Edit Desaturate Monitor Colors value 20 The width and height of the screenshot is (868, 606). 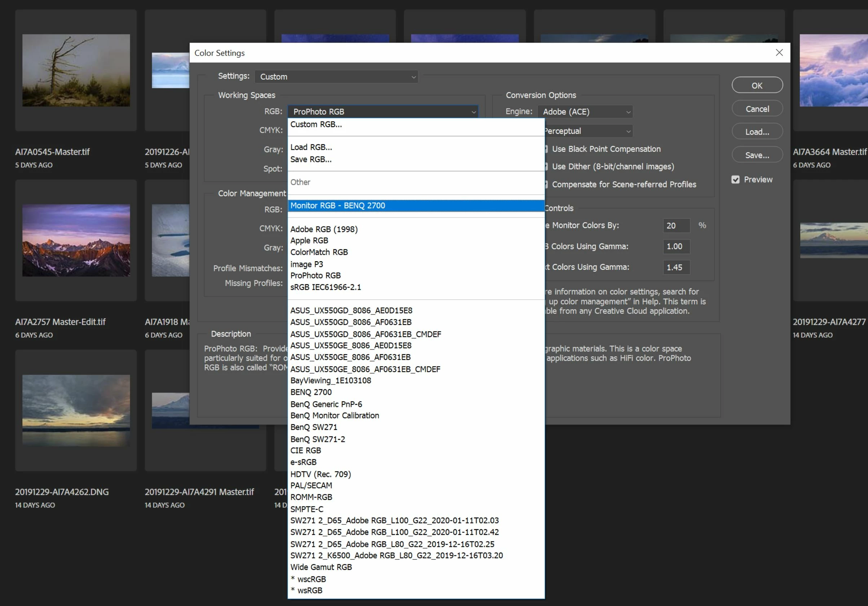point(676,226)
